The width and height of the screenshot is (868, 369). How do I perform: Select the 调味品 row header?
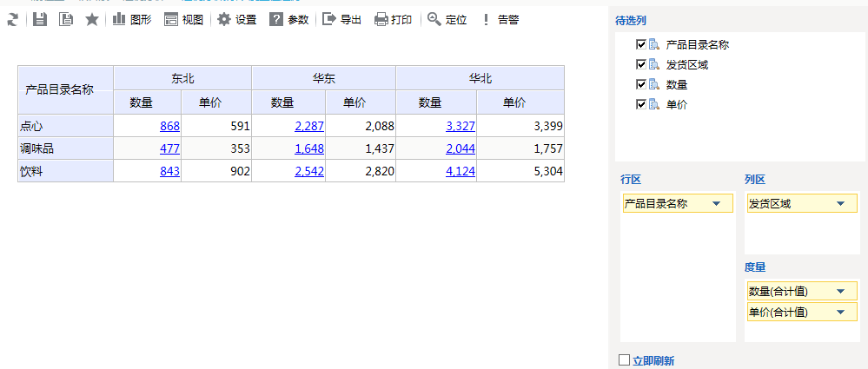(x=66, y=148)
